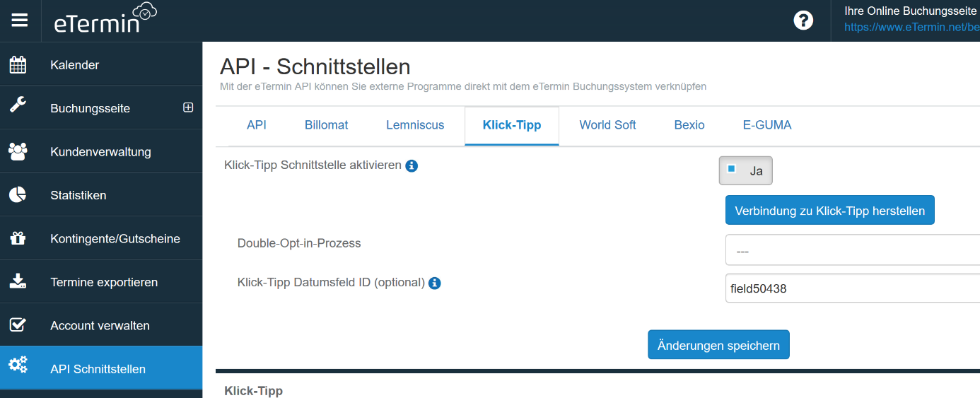Click the Kundenverwaltung people icon
This screenshot has height=398, width=980.
[x=18, y=151]
